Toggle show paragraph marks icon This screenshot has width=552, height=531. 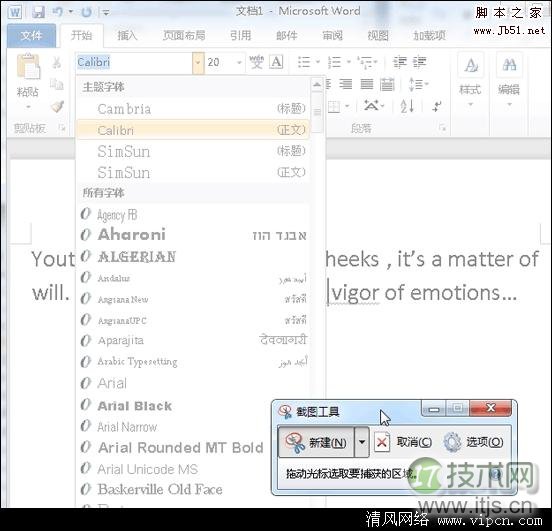pos(437,106)
